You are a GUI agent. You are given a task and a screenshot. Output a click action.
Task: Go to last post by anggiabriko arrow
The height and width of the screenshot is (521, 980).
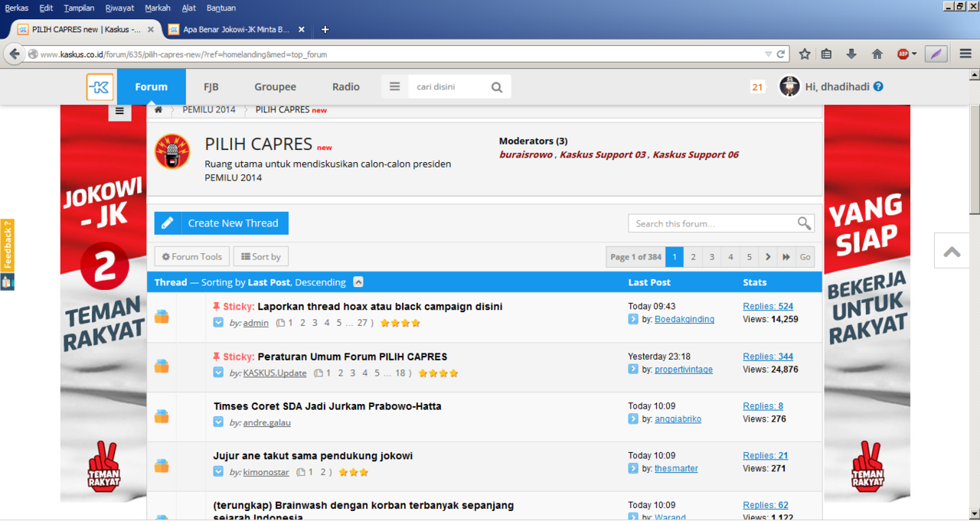[633, 419]
